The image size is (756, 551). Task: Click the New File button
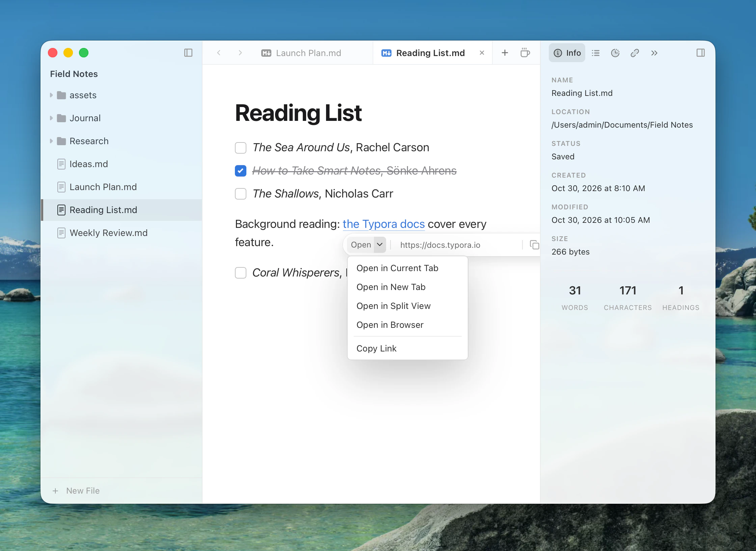click(76, 491)
